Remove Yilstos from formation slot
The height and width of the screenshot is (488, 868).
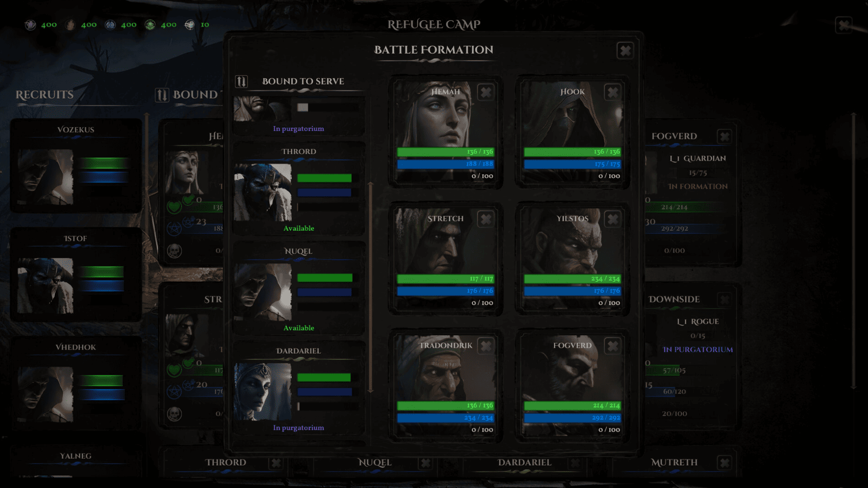613,219
